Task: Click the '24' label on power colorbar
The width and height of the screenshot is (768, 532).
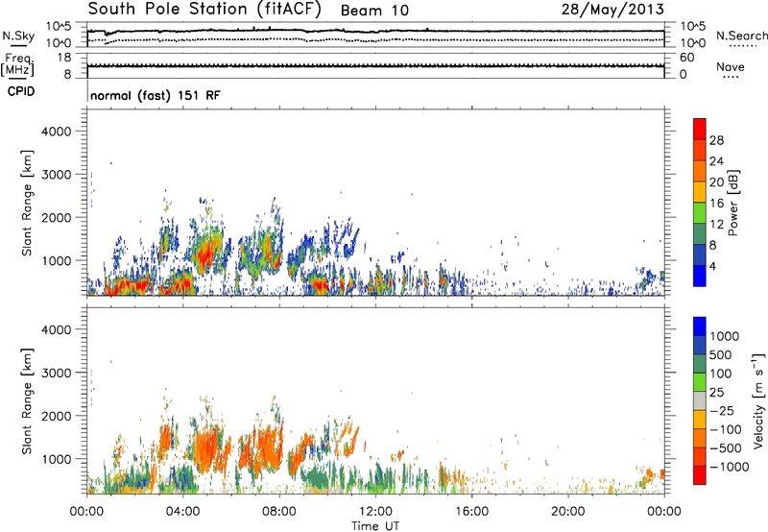Action: (x=716, y=161)
